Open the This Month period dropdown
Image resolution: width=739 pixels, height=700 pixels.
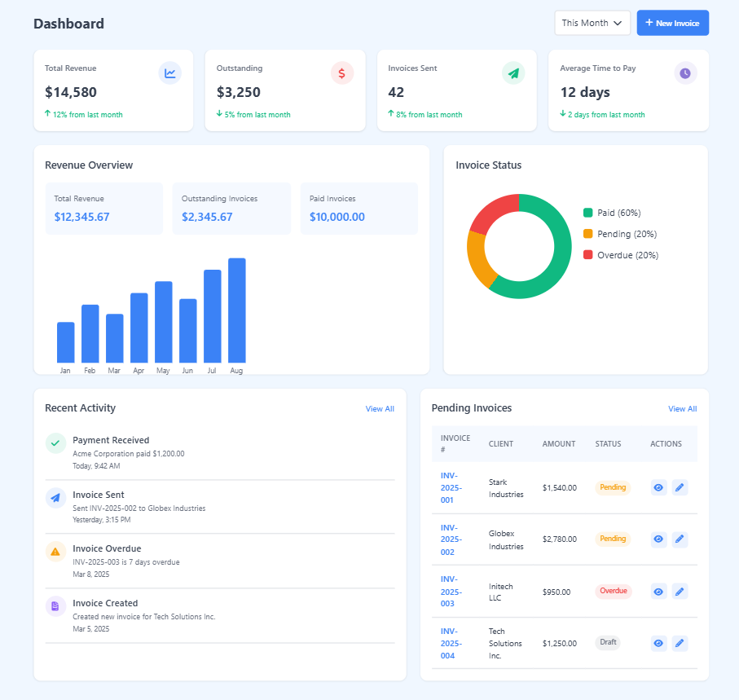pyautogui.click(x=592, y=23)
